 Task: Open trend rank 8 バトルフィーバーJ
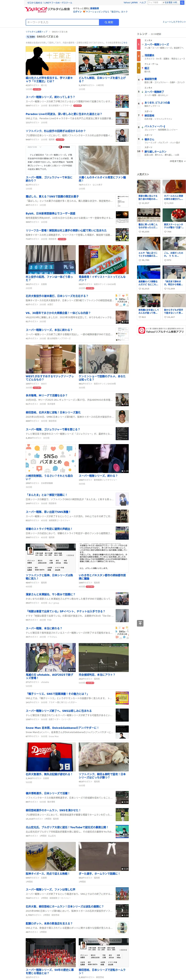pos(154,126)
